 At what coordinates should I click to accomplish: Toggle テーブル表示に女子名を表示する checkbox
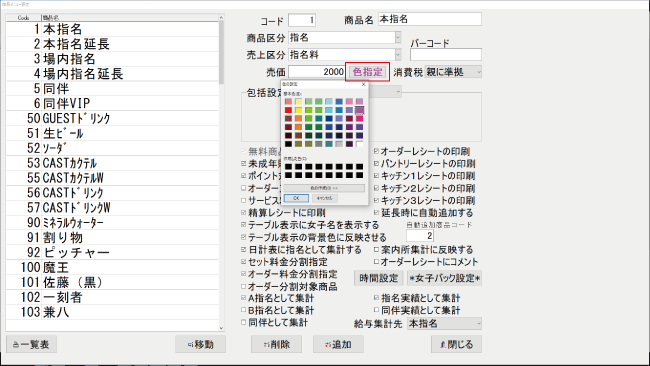tap(244, 225)
